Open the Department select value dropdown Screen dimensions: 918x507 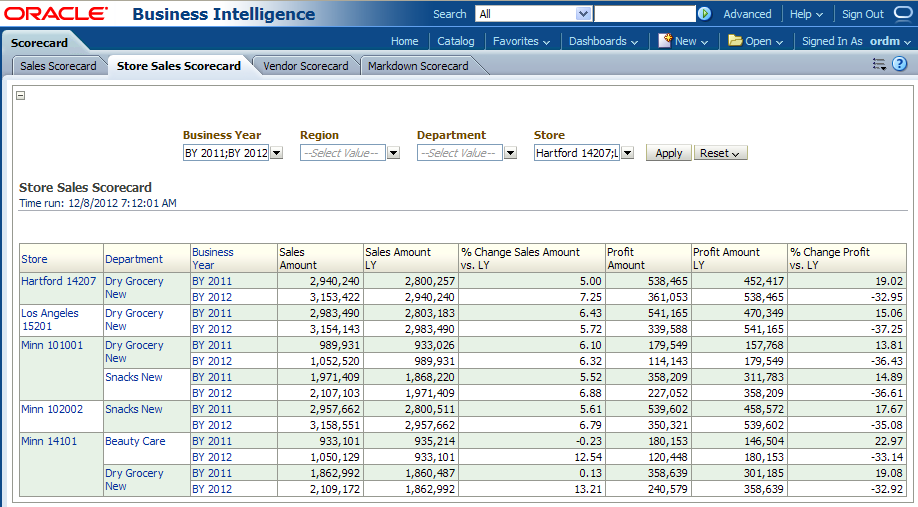[x=511, y=153]
